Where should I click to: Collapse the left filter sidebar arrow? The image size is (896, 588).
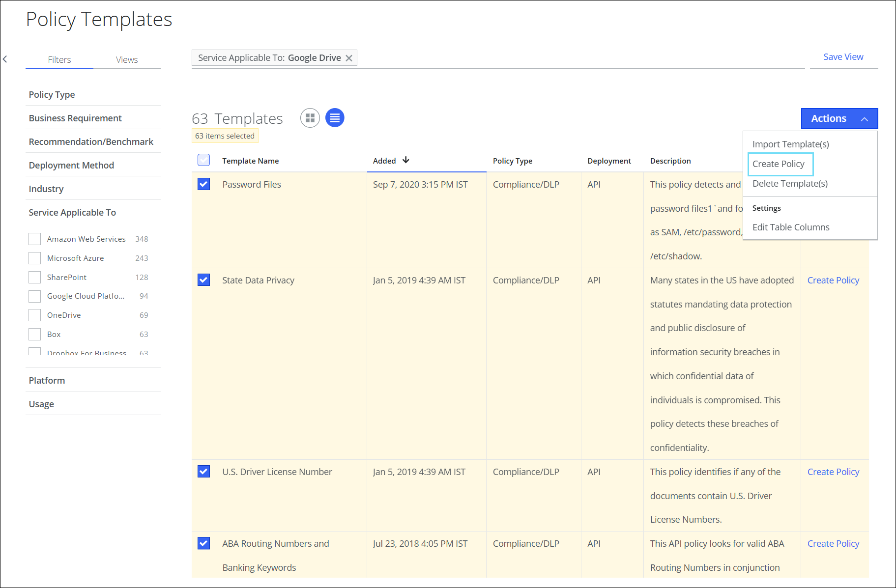[x=5, y=59]
